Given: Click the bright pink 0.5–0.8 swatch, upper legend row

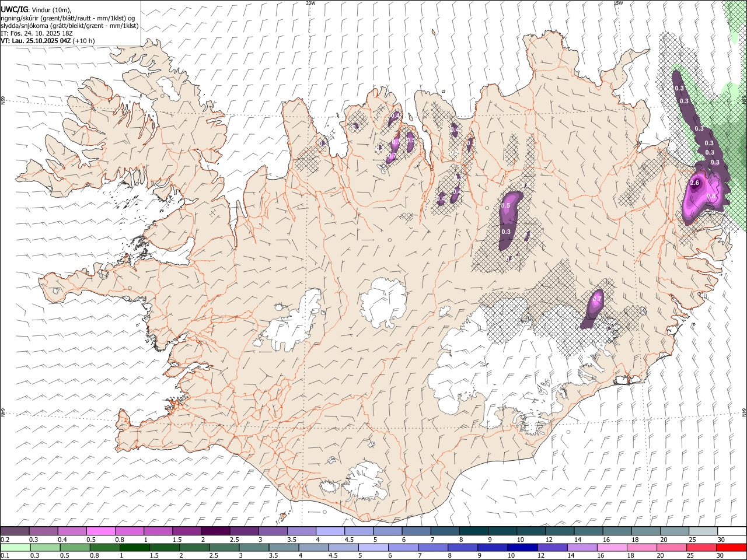Looking at the screenshot, I should [101, 531].
